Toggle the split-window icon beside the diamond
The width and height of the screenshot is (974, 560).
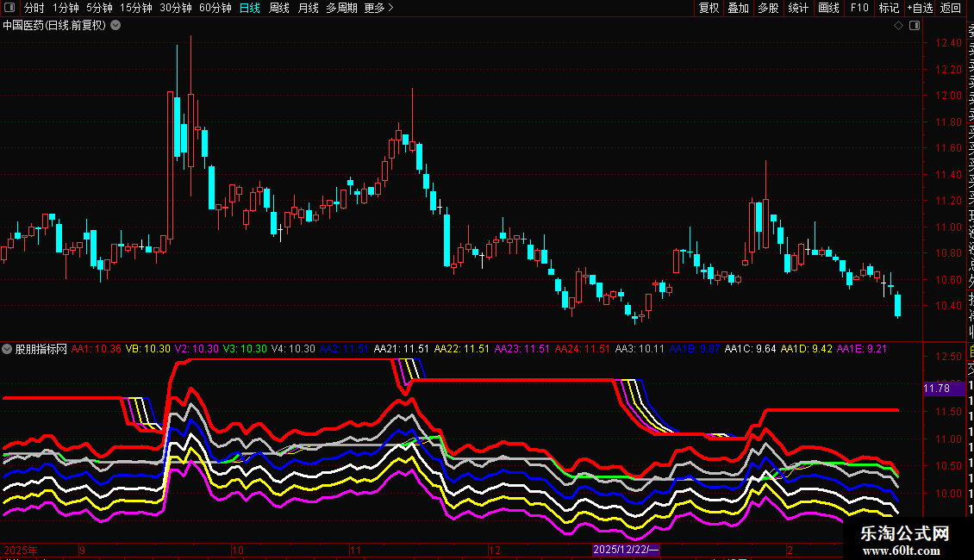(x=915, y=26)
